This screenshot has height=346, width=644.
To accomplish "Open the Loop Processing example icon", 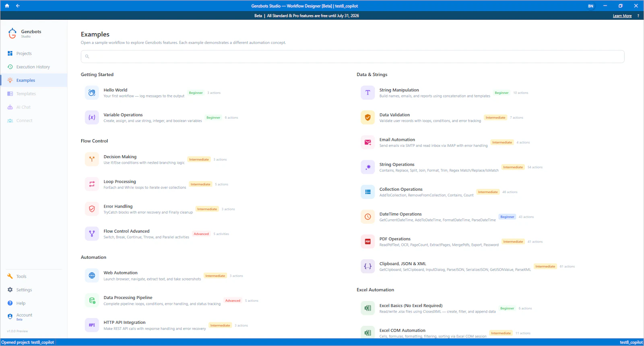I will (92, 184).
